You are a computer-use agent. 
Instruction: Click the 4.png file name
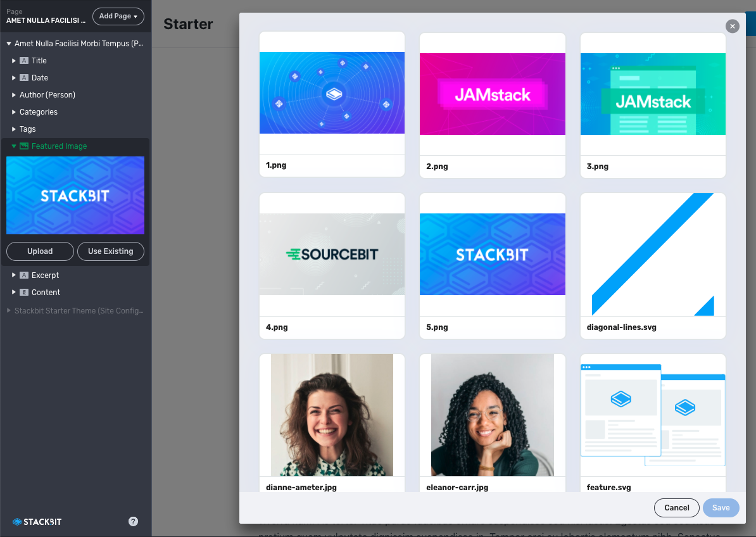coord(277,327)
